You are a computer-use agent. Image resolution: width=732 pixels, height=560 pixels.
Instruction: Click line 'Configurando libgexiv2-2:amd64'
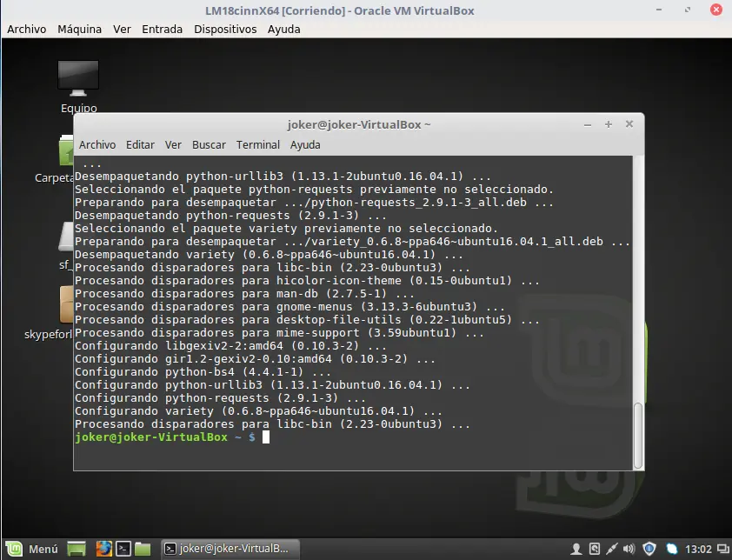[x=230, y=346]
